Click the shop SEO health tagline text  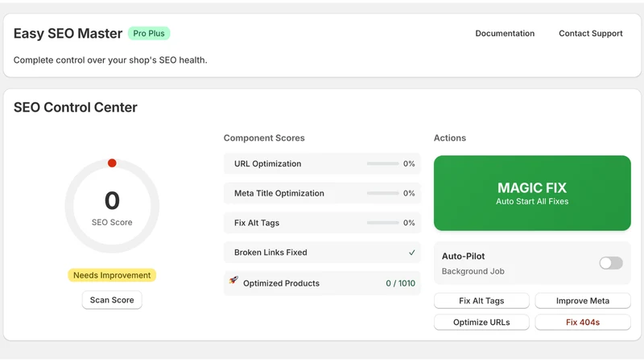tap(110, 60)
